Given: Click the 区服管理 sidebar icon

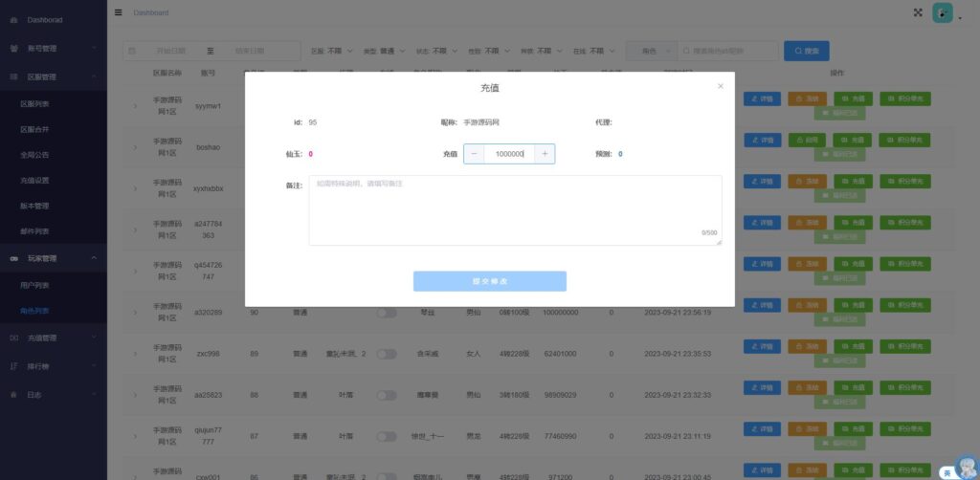Looking at the screenshot, I should click(13, 76).
